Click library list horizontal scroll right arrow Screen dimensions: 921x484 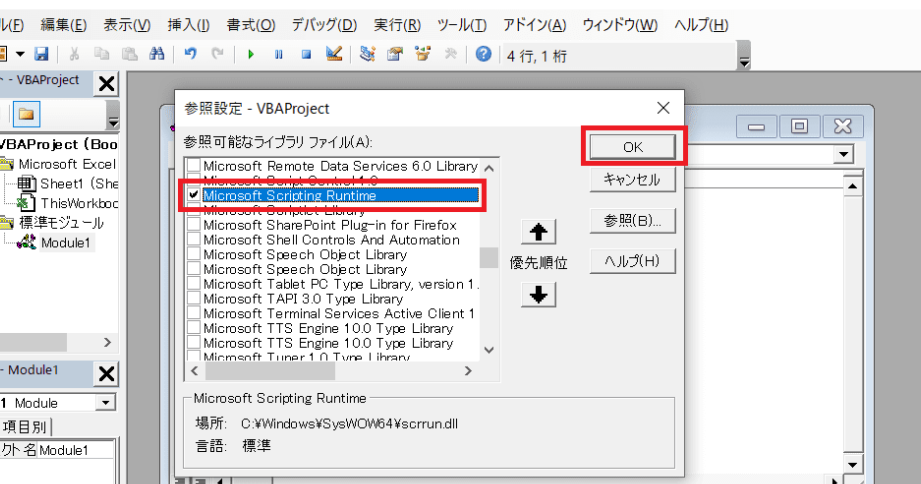pyautogui.click(x=468, y=371)
